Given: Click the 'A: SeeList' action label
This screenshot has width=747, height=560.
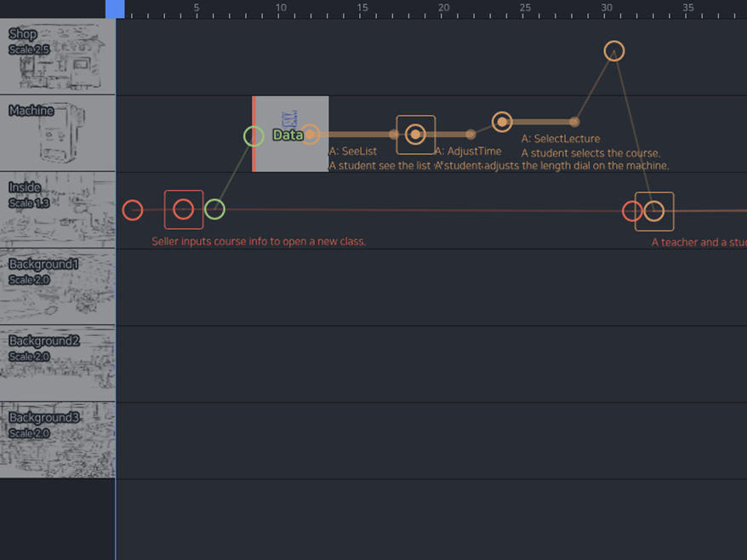Looking at the screenshot, I should (x=353, y=151).
